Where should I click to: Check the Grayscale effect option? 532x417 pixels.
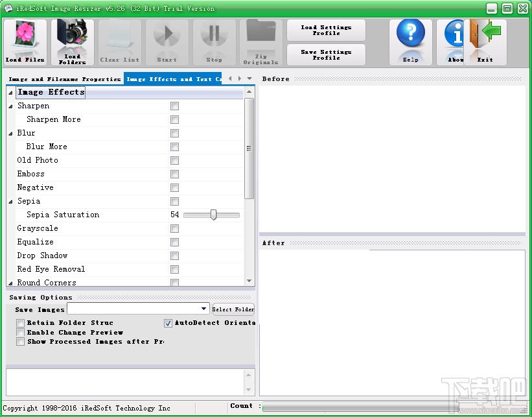(x=174, y=228)
